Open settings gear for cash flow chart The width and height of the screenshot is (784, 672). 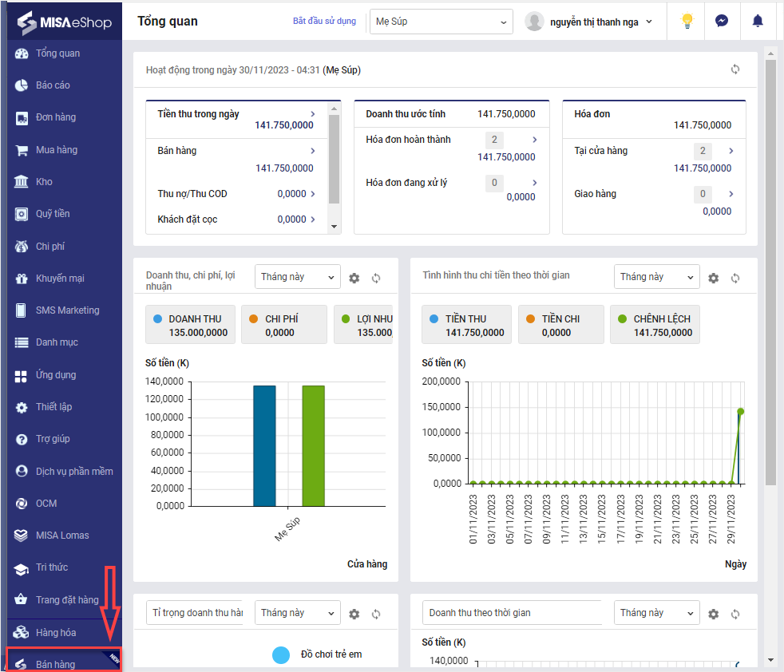coord(714,278)
